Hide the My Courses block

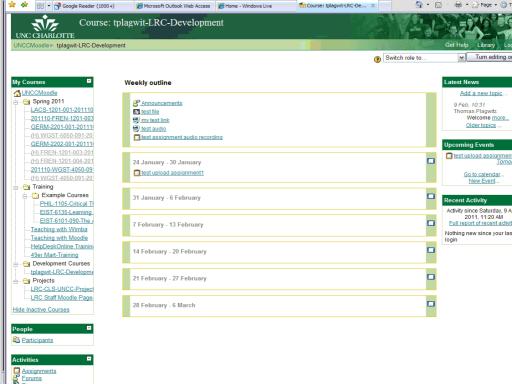pyautogui.click(x=89, y=81)
